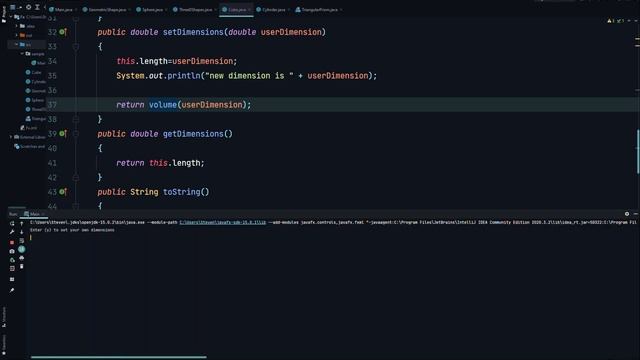Open run configuration wrench icon in Run panel

pyautogui.click(x=12, y=232)
